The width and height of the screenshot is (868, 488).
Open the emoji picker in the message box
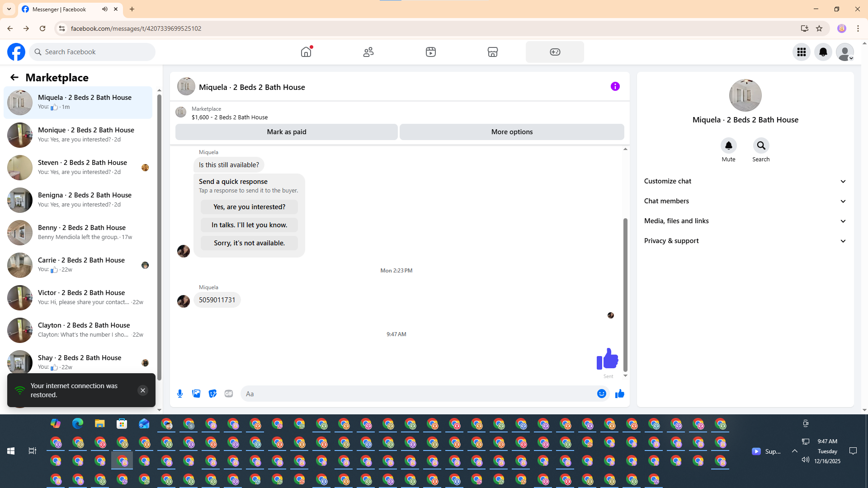602,394
